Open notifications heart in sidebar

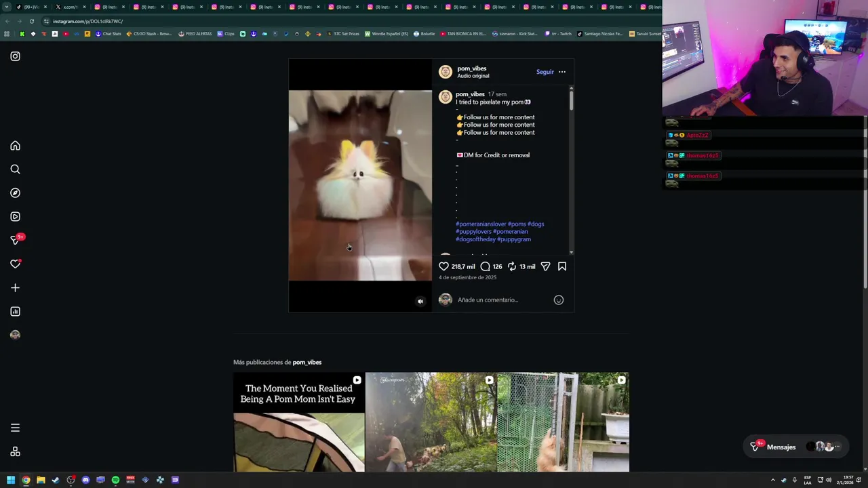tap(15, 264)
